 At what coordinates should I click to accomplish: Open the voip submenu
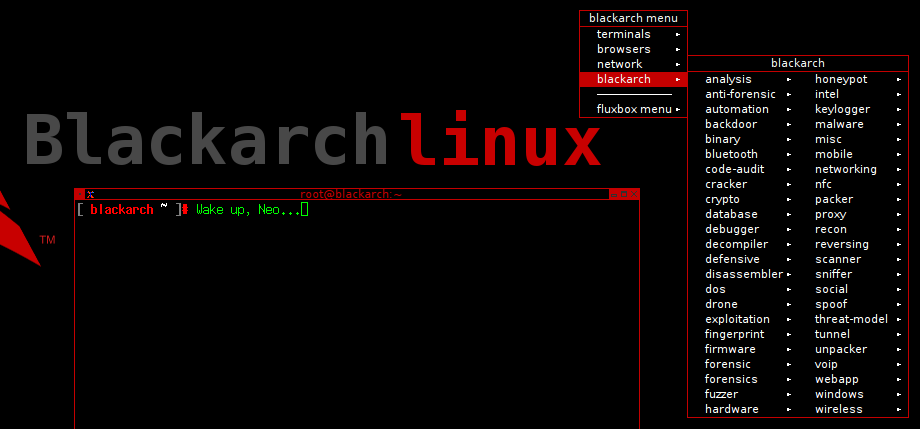[853, 364]
